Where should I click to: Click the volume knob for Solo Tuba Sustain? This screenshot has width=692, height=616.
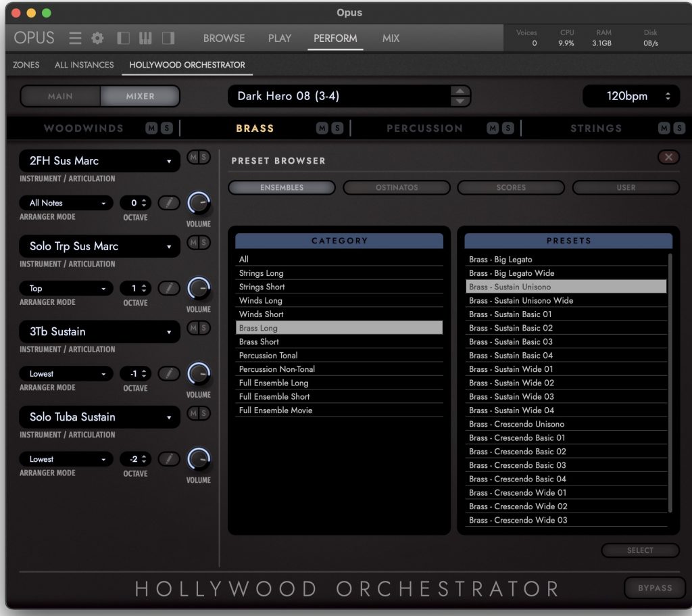coord(199,459)
